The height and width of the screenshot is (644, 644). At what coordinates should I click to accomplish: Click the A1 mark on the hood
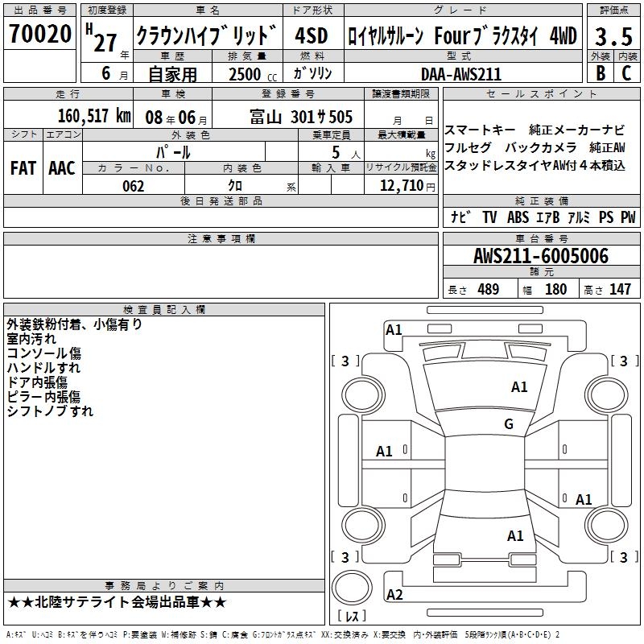pos(518,386)
